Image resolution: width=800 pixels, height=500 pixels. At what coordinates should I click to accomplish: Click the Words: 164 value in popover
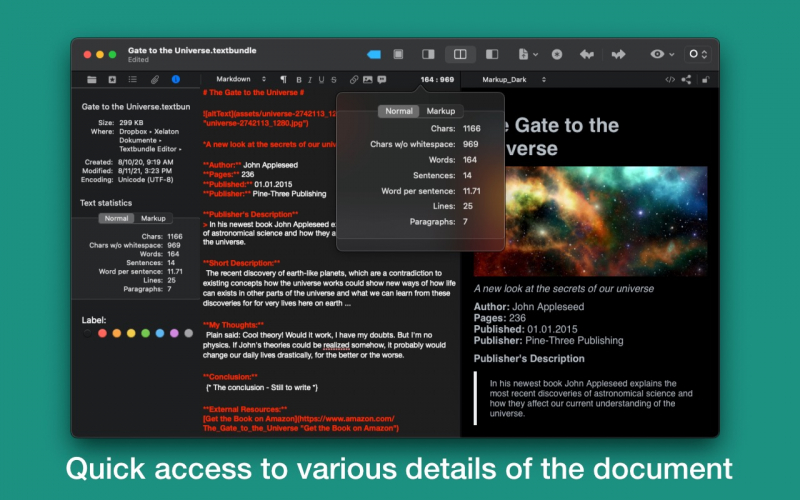469,160
